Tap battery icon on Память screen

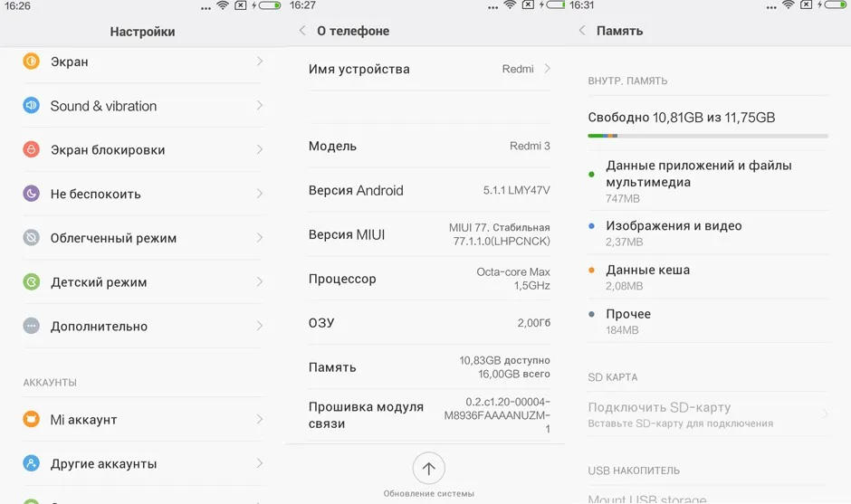pos(836,5)
